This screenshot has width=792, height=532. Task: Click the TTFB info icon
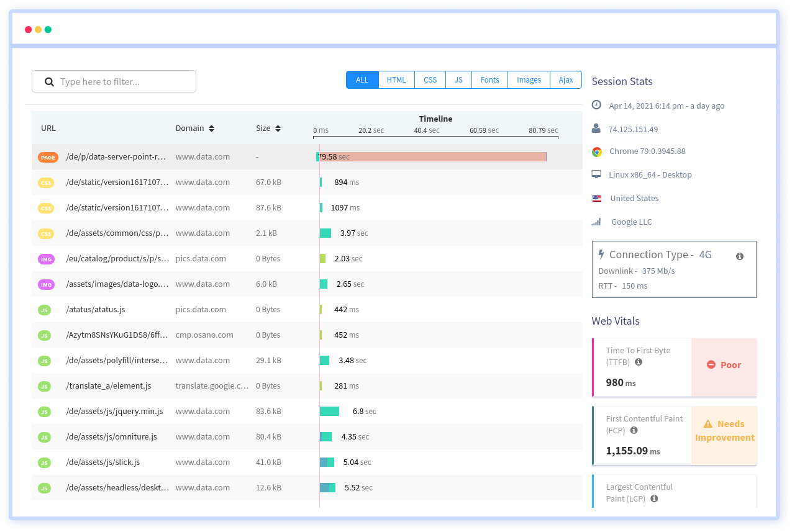tap(639, 362)
